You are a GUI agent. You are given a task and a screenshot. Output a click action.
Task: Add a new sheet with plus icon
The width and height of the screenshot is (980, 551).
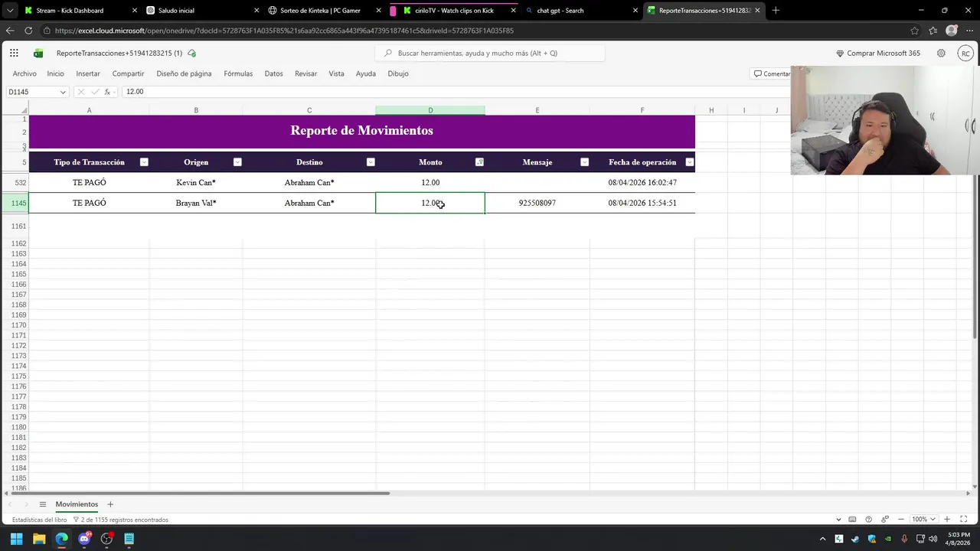(110, 504)
